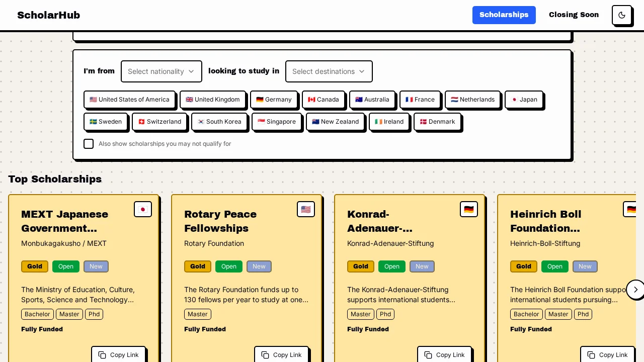Enable 'Also show scholarships you may not qualify for'

coord(89,144)
